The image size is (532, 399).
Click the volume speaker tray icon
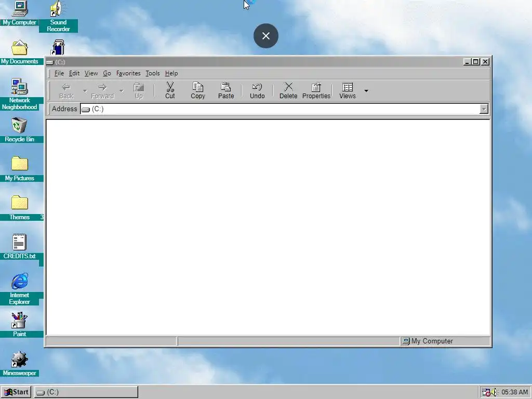click(494, 392)
